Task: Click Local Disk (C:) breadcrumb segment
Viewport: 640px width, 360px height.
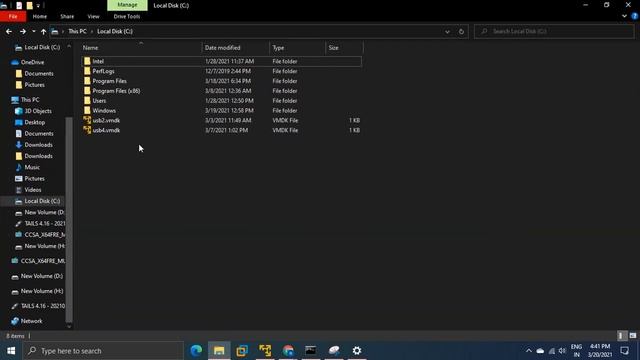Action: pos(115,31)
